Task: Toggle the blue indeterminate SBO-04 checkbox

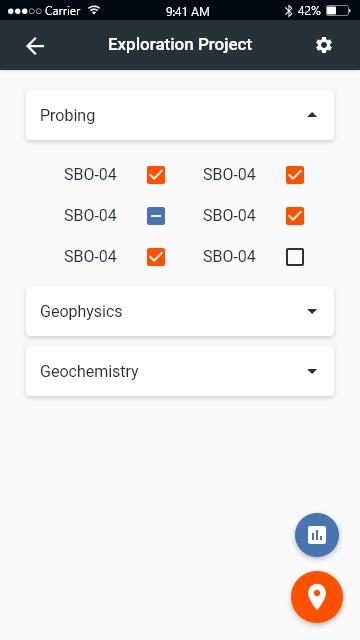Action: tap(156, 216)
